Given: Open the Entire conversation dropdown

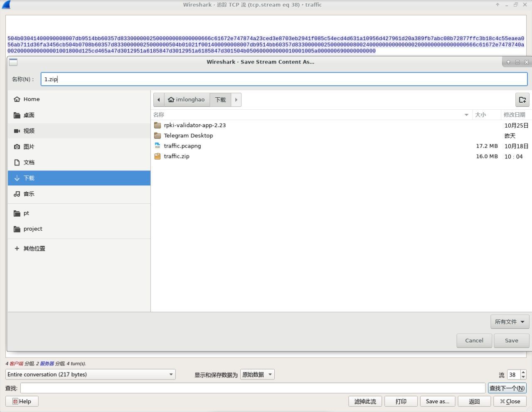Looking at the screenshot, I should point(90,375).
